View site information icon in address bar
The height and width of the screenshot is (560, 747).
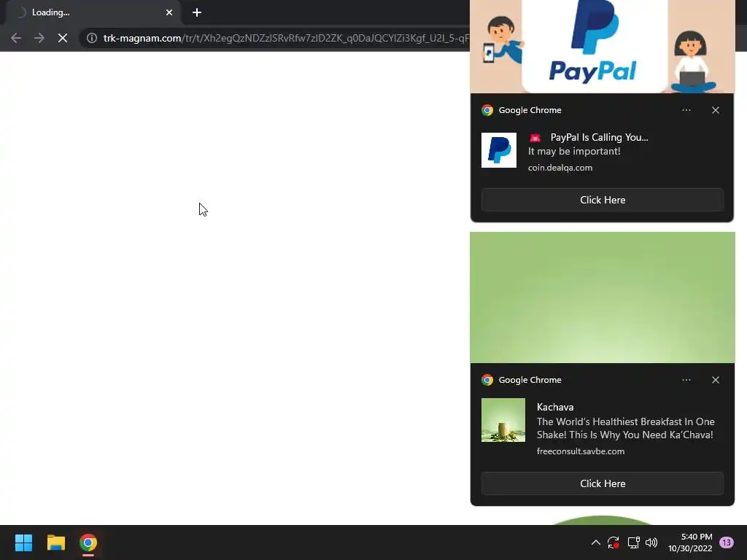pyautogui.click(x=92, y=38)
